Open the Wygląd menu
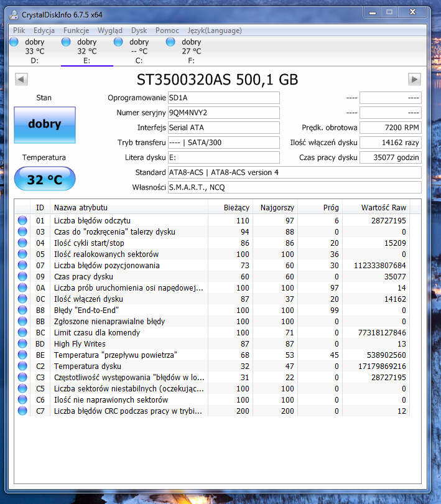441x504 pixels. 110,30
